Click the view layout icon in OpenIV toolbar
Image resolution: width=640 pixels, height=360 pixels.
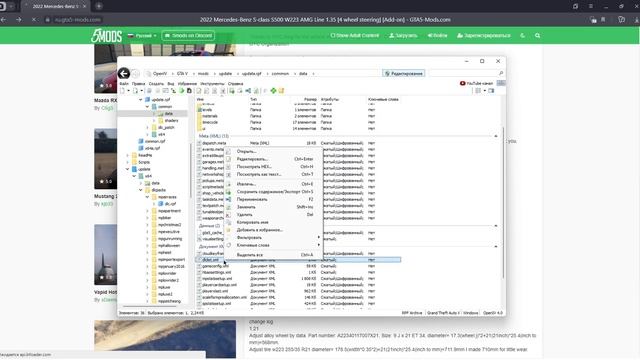(478, 91)
